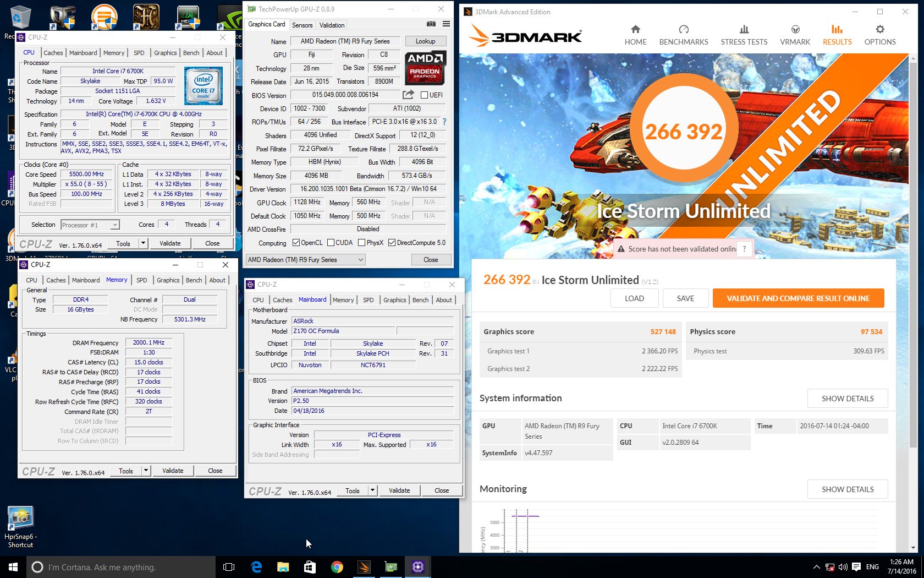
Task: Open the RESULTS section in 3DMark
Action: 837,35
